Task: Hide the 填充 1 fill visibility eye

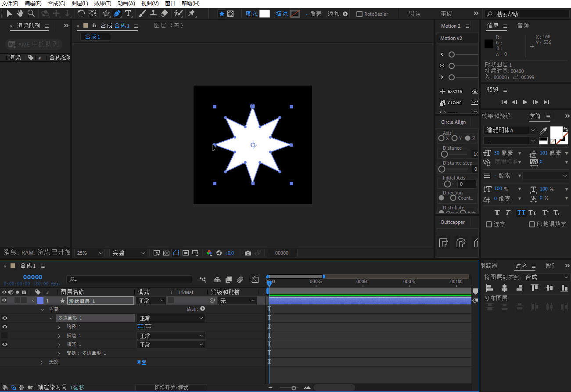Action: click(4, 345)
